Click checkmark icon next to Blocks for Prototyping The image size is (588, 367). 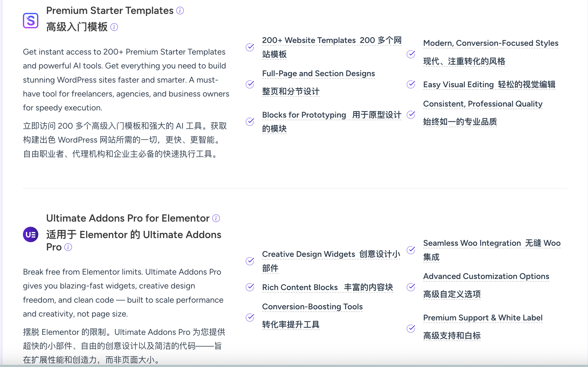pyautogui.click(x=250, y=121)
